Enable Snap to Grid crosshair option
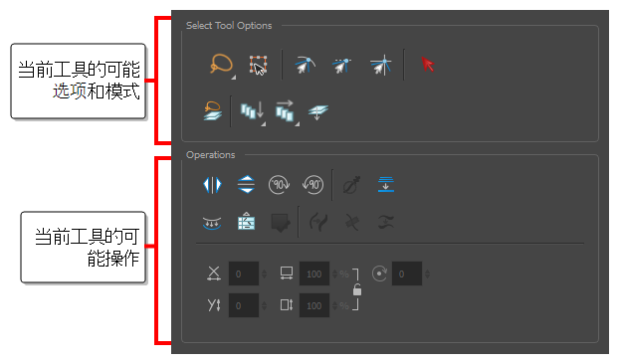This screenshot has width=619, height=364. pyautogui.click(x=380, y=65)
